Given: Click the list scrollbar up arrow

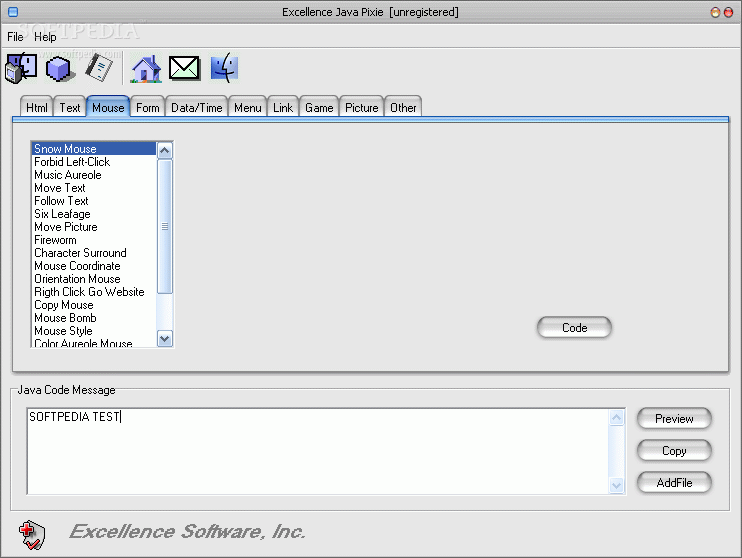Looking at the screenshot, I should [165, 151].
